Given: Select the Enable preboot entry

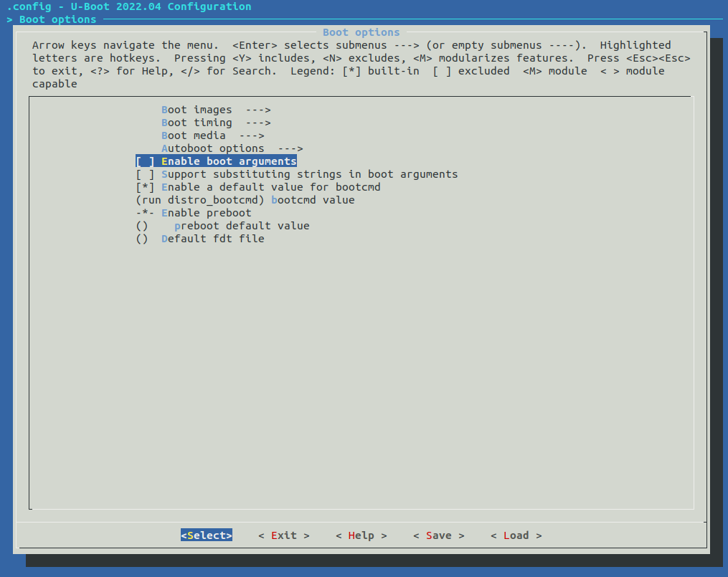Looking at the screenshot, I should click(x=194, y=214).
